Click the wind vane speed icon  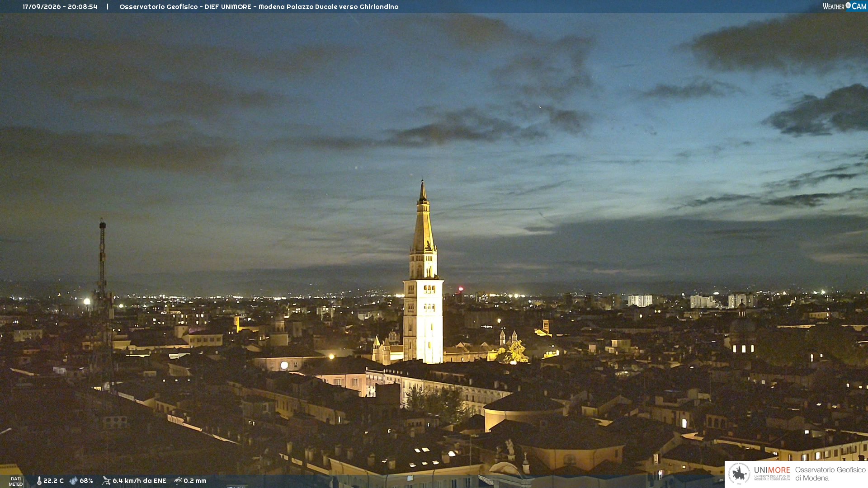coord(106,481)
